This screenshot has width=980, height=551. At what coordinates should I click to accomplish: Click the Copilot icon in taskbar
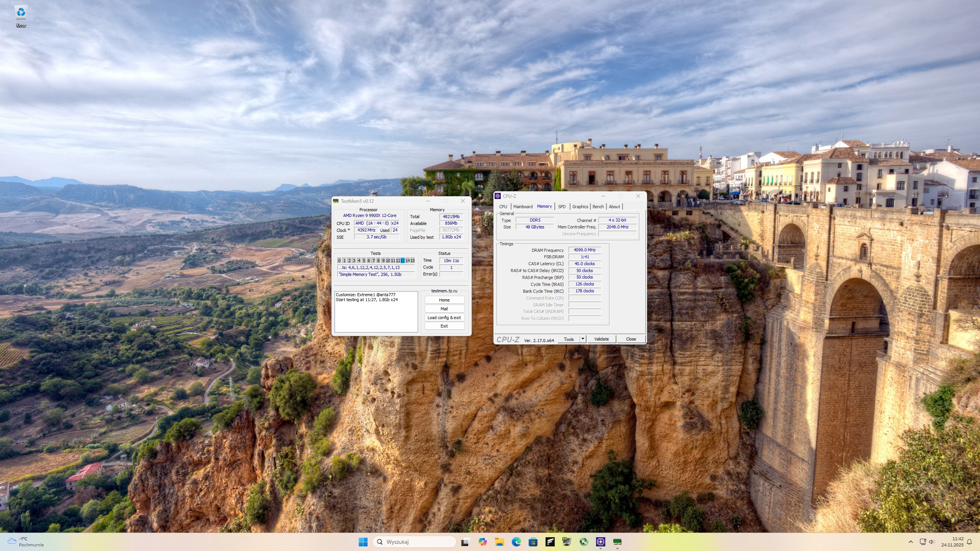pos(482,542)
